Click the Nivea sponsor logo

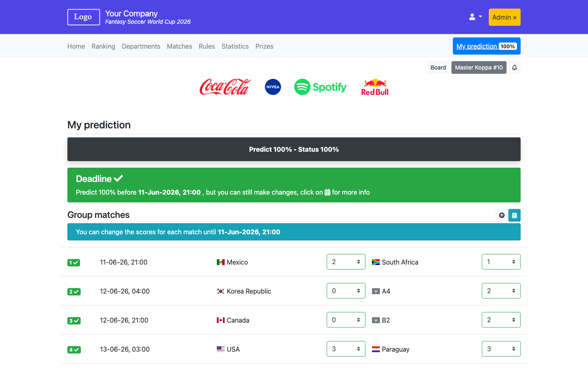coord(273,87)
